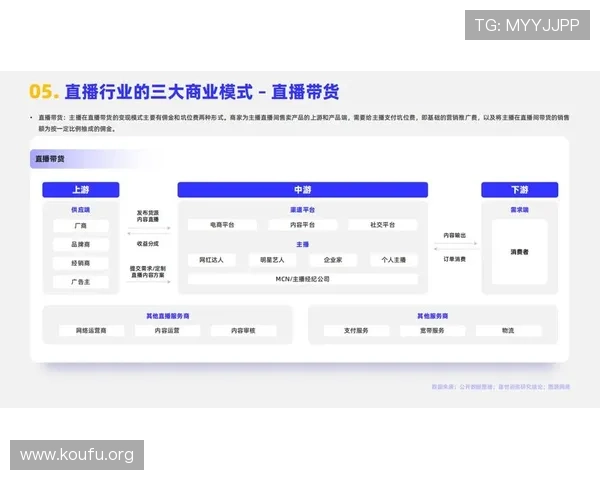Image resolution: width=600 pixels, height=480 pixels.
Task: Select the 供应端 heading
Action: [81, 210]
